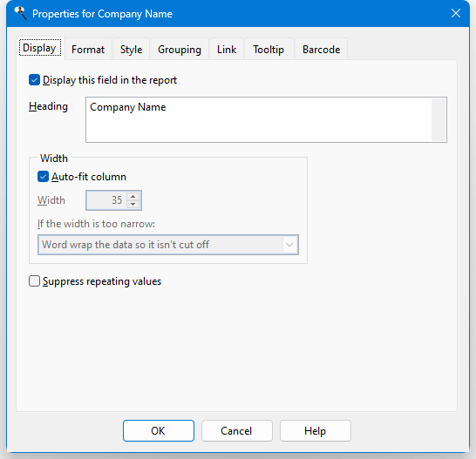Switch to the Format tab
This screenshot has height=459, width=476.
[88, 49]
